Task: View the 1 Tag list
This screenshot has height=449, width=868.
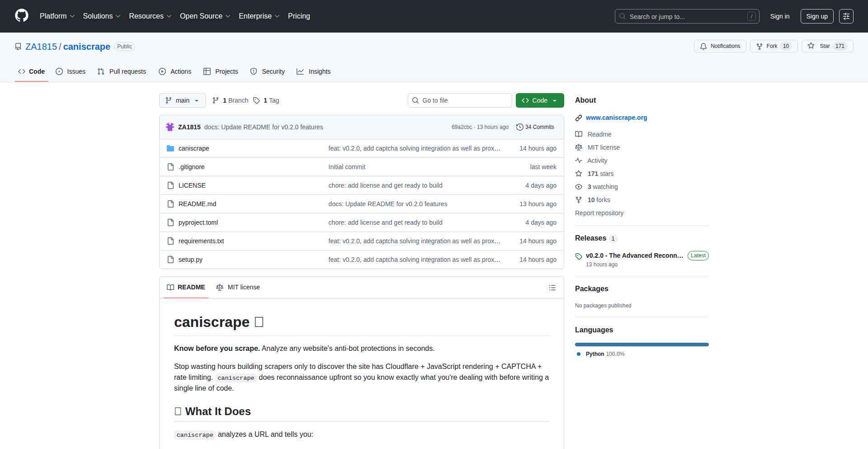Action: point(266,100)
